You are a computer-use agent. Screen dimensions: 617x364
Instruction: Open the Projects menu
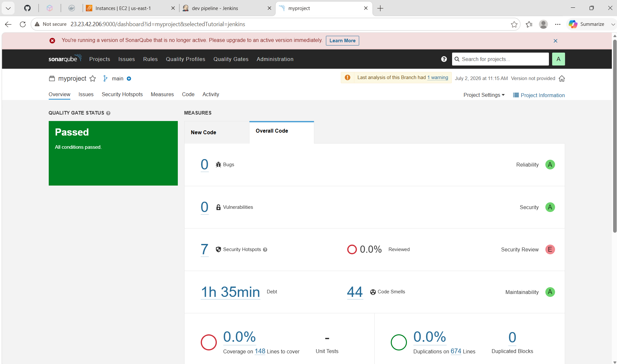click(x=100, y=59)
